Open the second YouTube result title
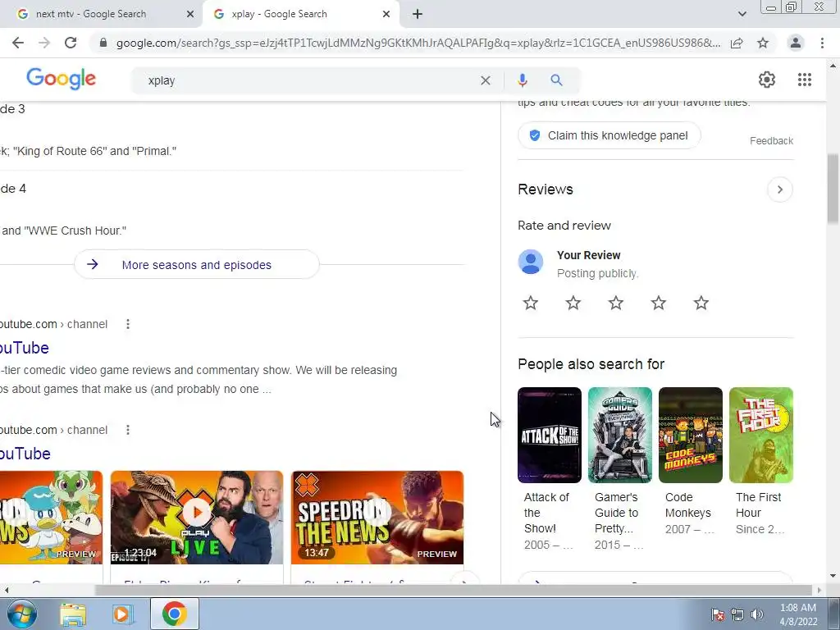 (25, 453)
